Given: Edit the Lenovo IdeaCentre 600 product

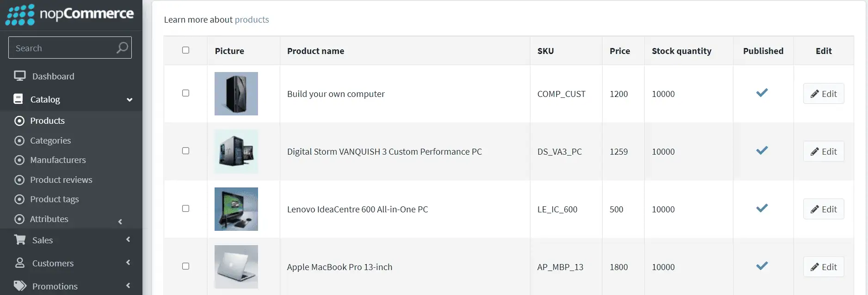Looking at the screenshot, I should click(x=823, y=209).
